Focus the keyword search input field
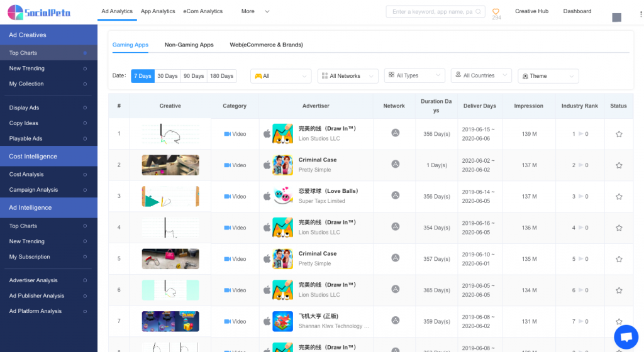This screenshot has width=644, height=352. tap(435, 11)
